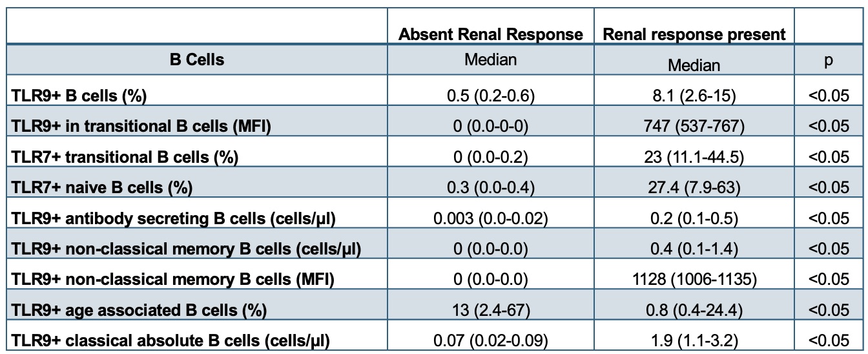Click the "TLR9+ non-classical memory B cells (cells/µl)" label
868x354 pixels.
186,249
